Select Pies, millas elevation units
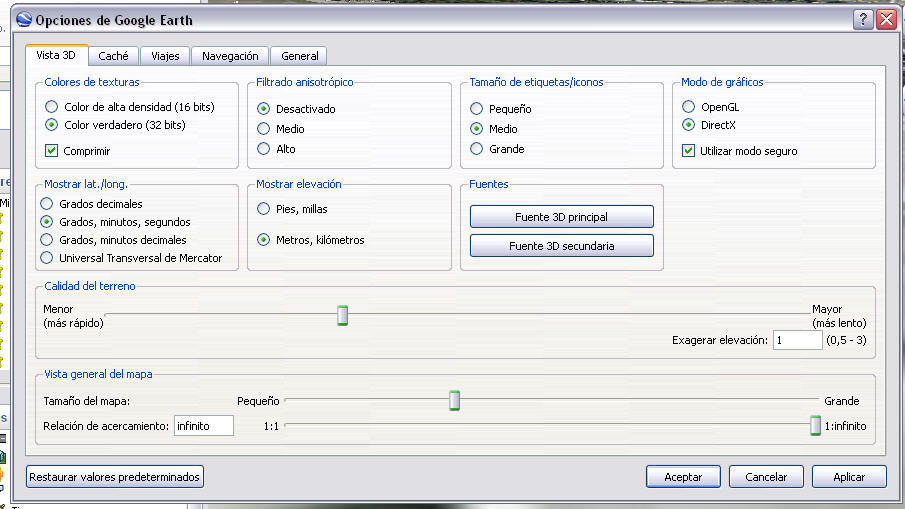 264,209
